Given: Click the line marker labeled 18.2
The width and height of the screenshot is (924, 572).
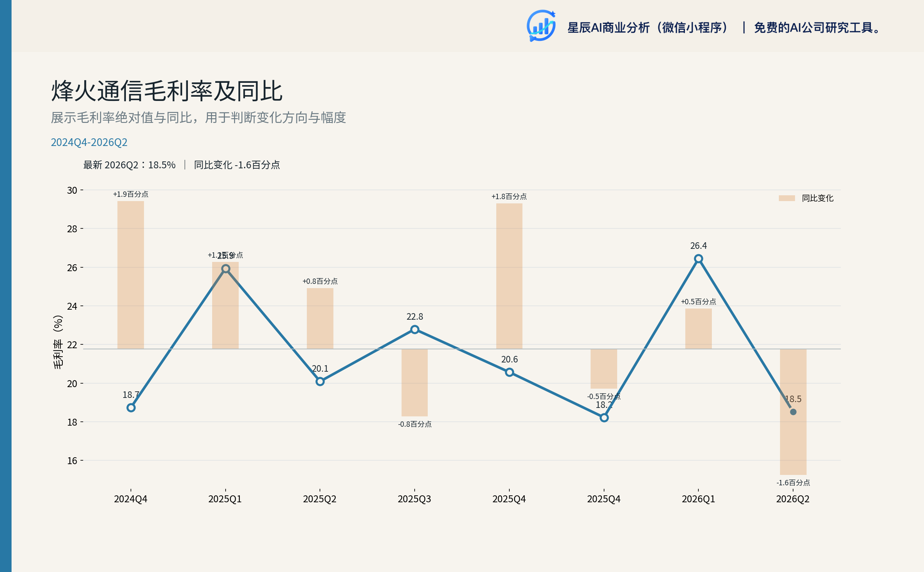Looking at the screenshot, I should 604,418.
